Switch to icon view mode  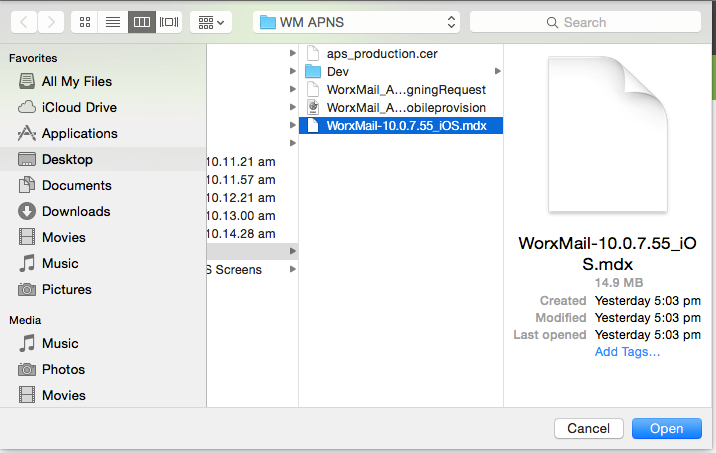click(84, 21)
